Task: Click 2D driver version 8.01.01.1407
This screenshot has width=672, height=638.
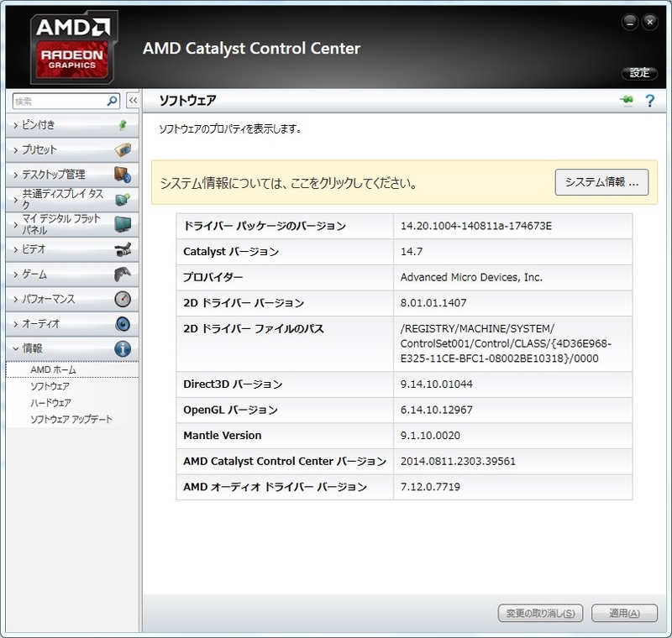Action: point(433,303)
